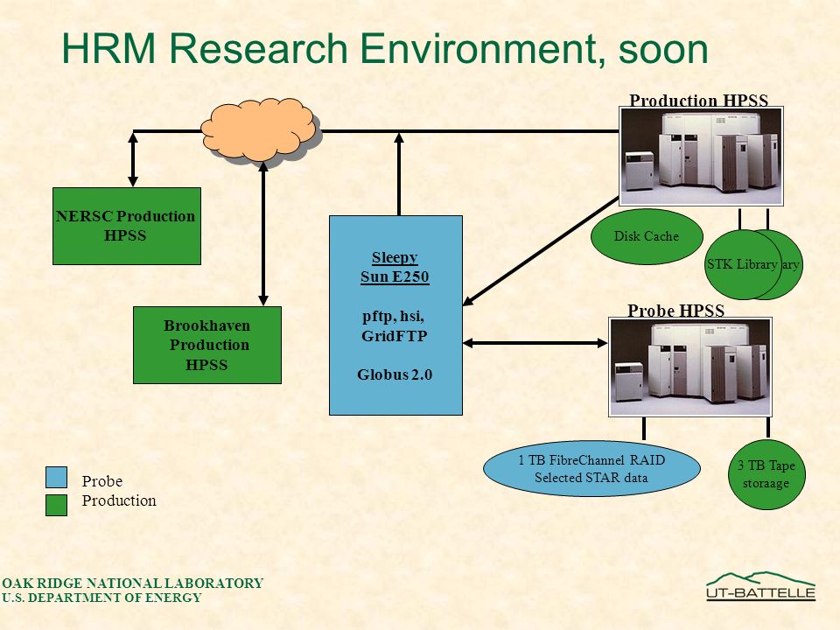Click the 'U.S. DEPARTMENT OF ENERGY' footer text
The height and width of the screenshot is (630, 840).
(101, 598)
